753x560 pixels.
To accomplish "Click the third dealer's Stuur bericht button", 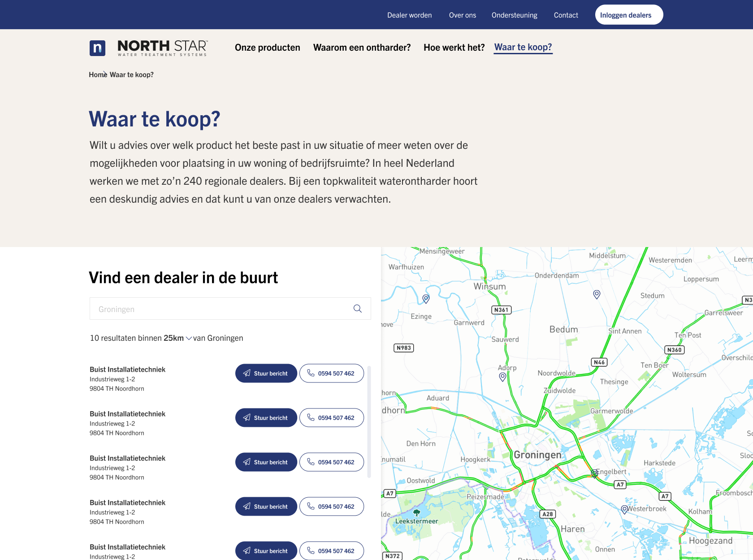I will 266,462.
